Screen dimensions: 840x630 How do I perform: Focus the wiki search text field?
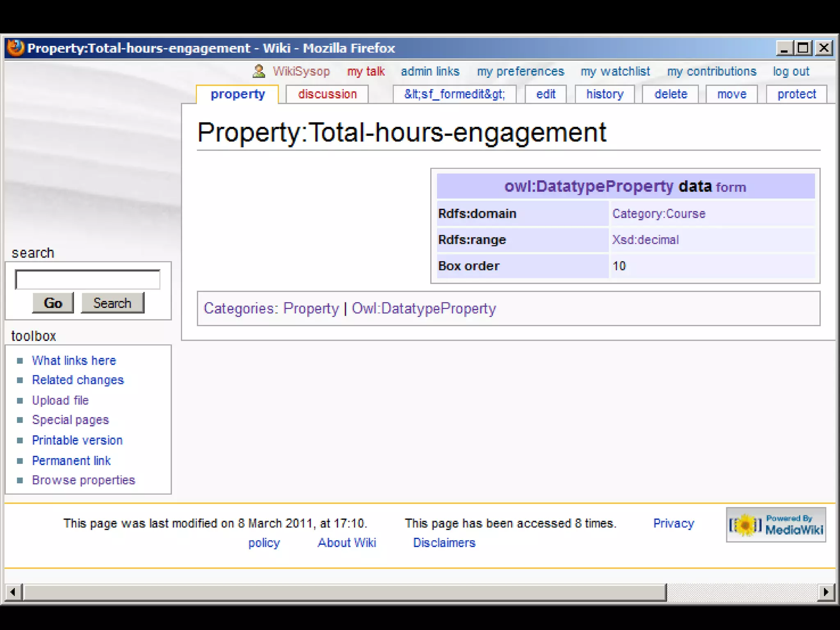(x=87, y=280)
